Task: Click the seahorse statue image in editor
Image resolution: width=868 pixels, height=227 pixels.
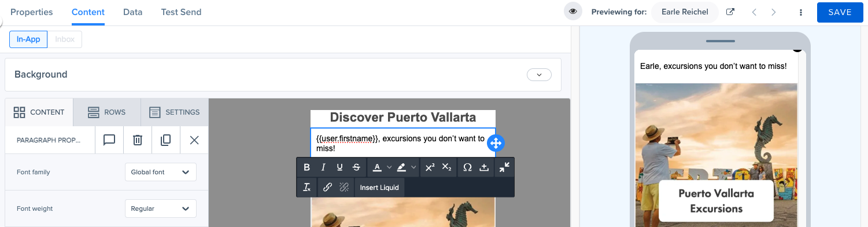Action: tap(403, 212)
